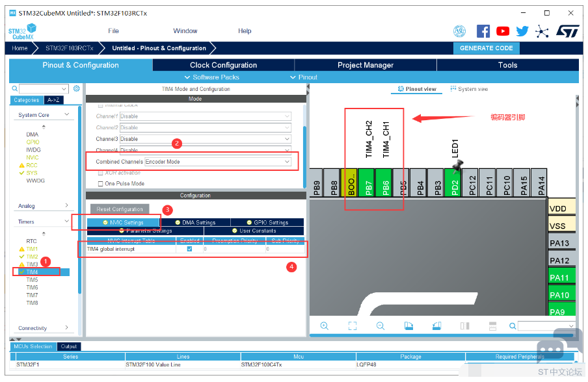
Task: Click the ST logo icon
Action: click(x=567, y=31)
